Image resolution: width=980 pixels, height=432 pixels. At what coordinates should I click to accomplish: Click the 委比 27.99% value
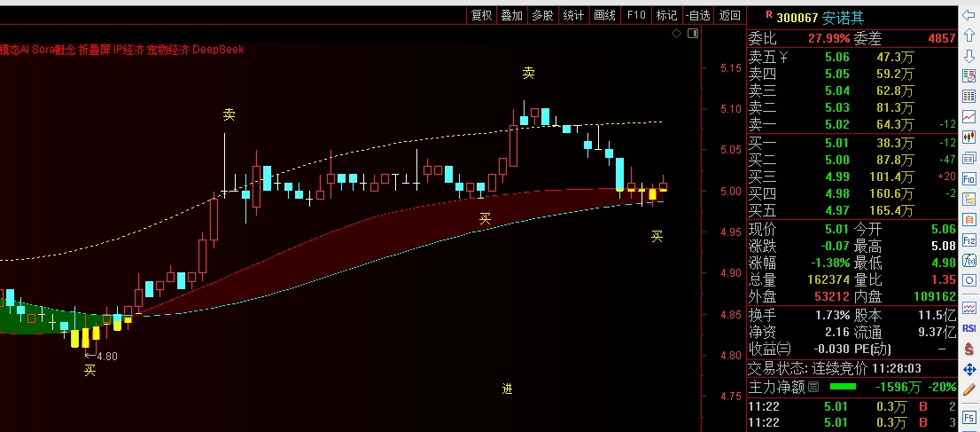click(828, 39)
